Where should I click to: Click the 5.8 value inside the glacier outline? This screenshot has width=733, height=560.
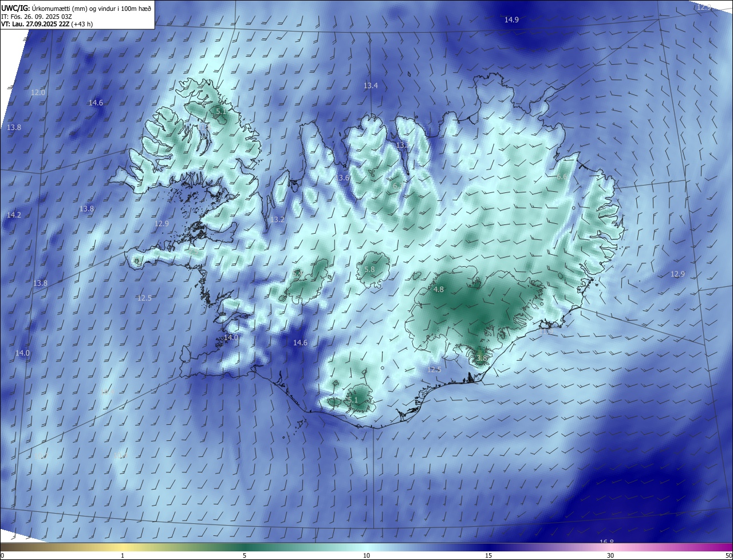coord(369,269)
